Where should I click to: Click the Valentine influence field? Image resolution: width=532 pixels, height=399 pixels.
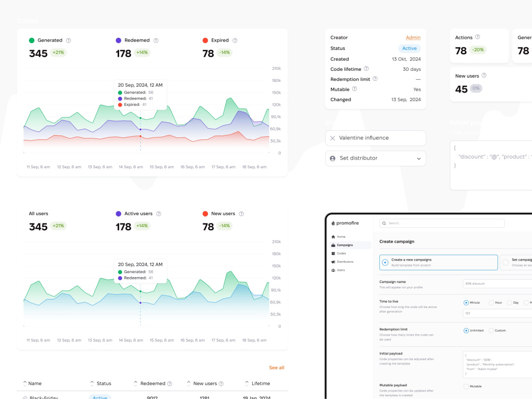click(x=375, y=138)
